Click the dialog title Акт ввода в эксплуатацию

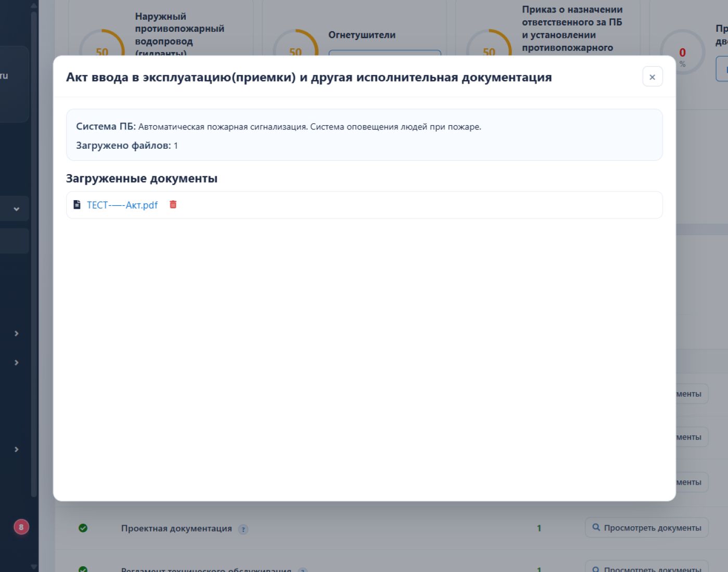[309, 77]
